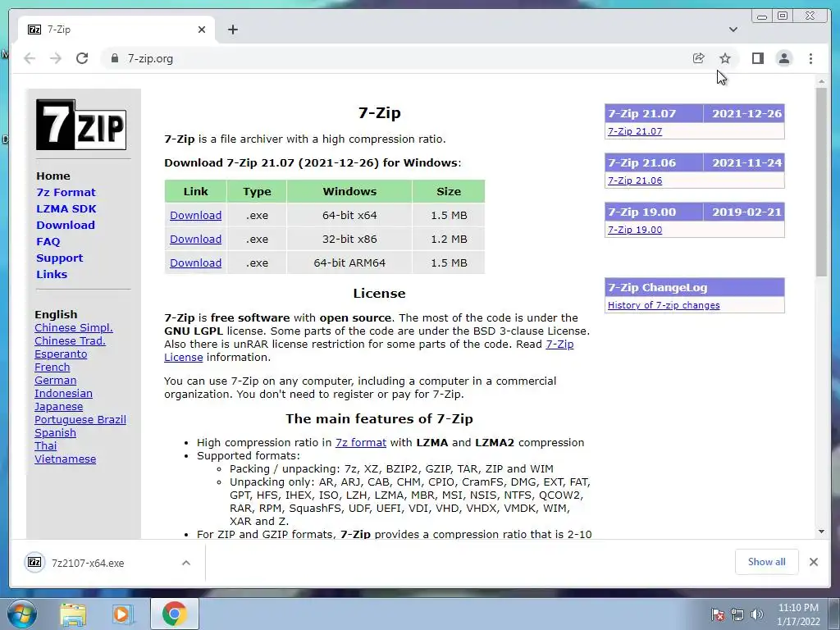Open the Chrome profile avatar
Image resolution: width=840 pixels, height=630 pixels.
tap(783, 58)
